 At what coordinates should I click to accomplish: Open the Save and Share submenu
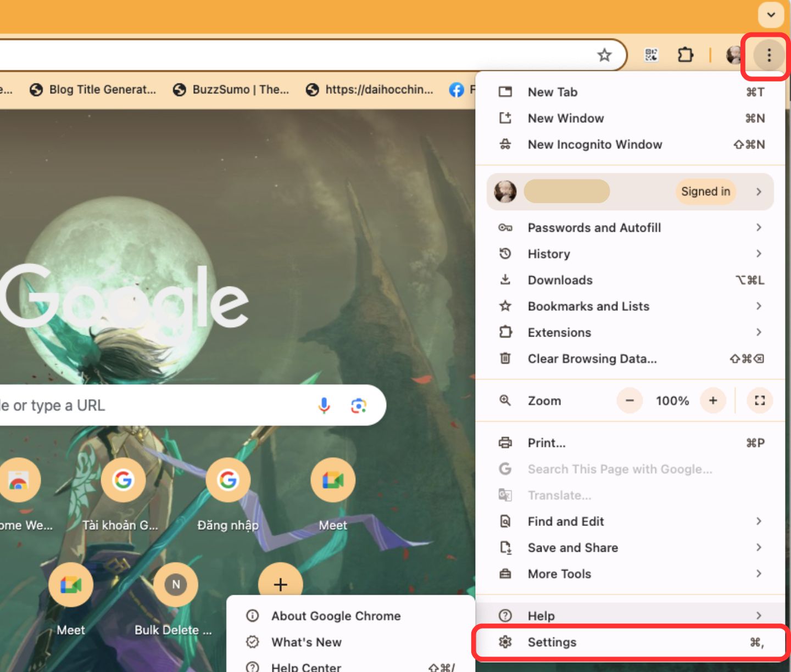631,548
